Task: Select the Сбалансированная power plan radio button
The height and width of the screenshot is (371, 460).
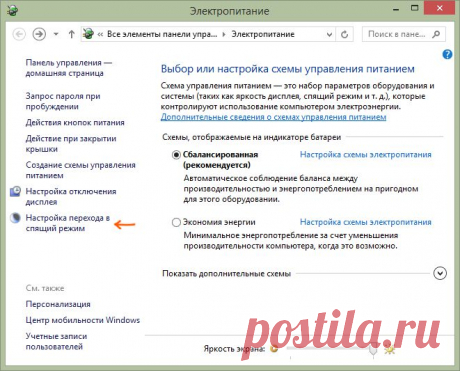Action: (x=176, y=155)
